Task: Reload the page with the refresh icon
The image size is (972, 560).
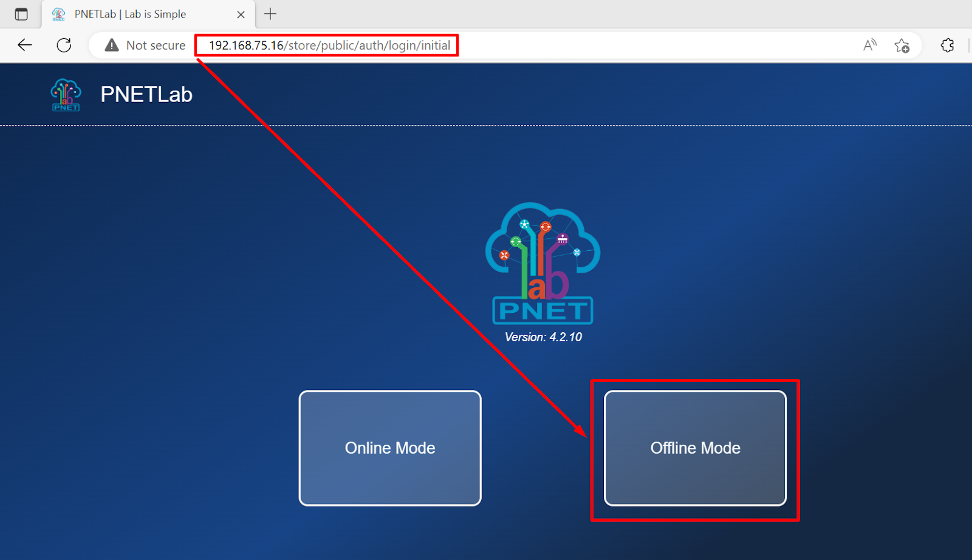Action: (64, 45)
